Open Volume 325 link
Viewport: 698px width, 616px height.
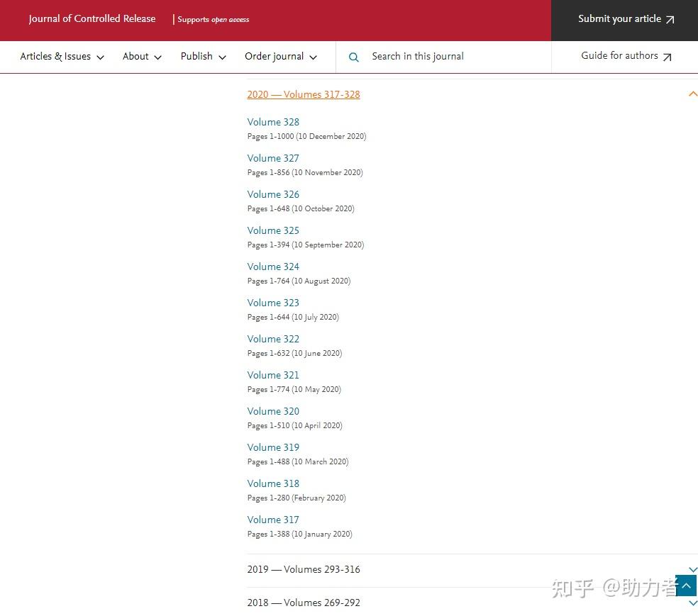(273, 230)
